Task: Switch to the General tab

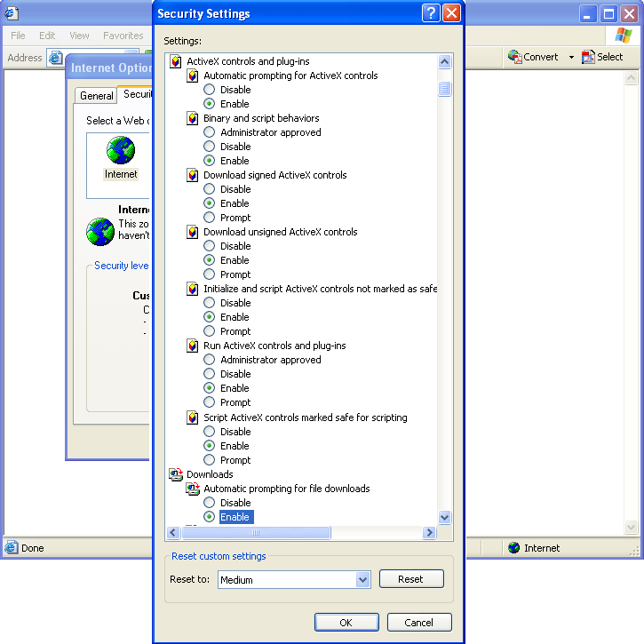Action: [96, 96]
